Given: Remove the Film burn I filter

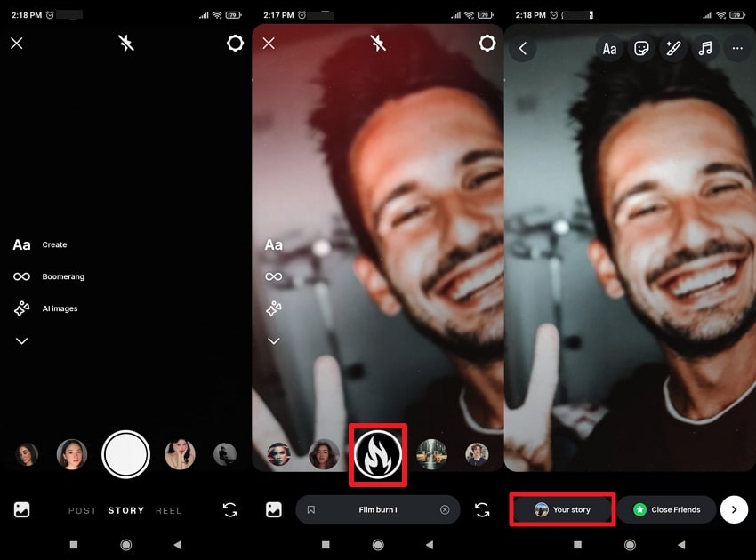Looking at the screenshot, I should click(x=444, y=509).
